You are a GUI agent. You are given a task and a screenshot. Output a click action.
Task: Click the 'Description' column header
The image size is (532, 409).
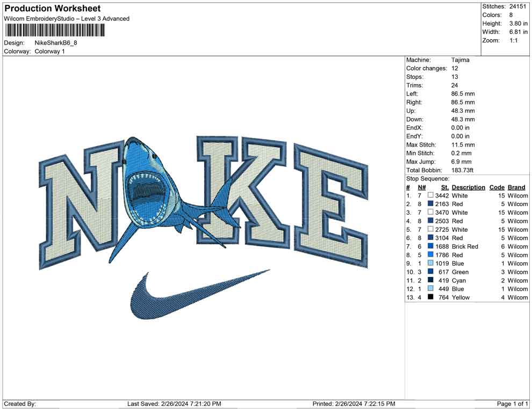click(468, 187)
